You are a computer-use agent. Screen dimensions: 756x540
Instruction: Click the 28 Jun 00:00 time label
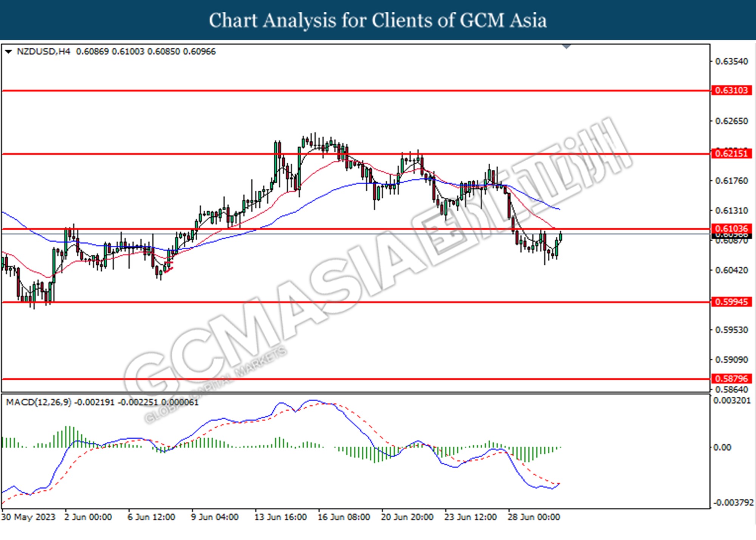[534, 517]
